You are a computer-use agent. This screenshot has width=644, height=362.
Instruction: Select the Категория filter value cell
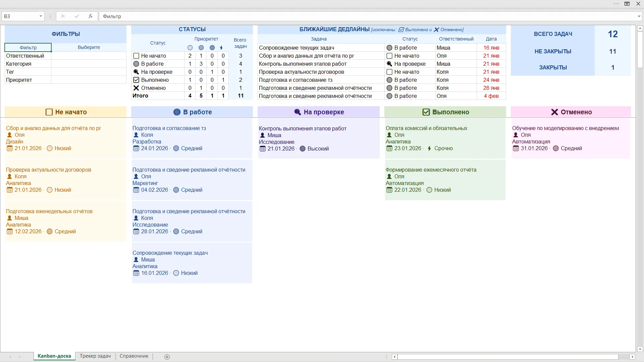pos(89,64)
